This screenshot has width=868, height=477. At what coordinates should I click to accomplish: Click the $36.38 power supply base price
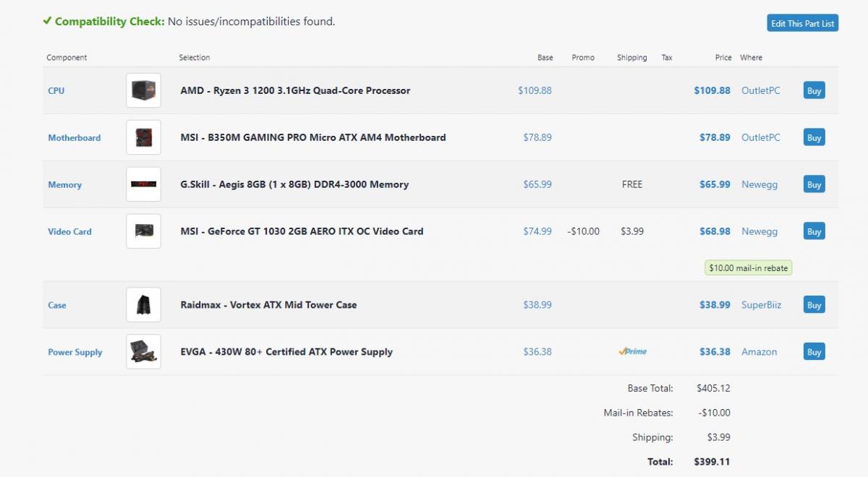coord(537,352)
